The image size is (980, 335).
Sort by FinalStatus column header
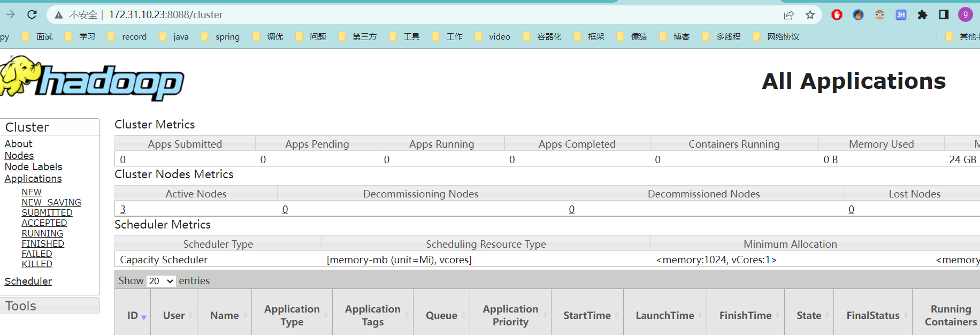coord(873,316)
